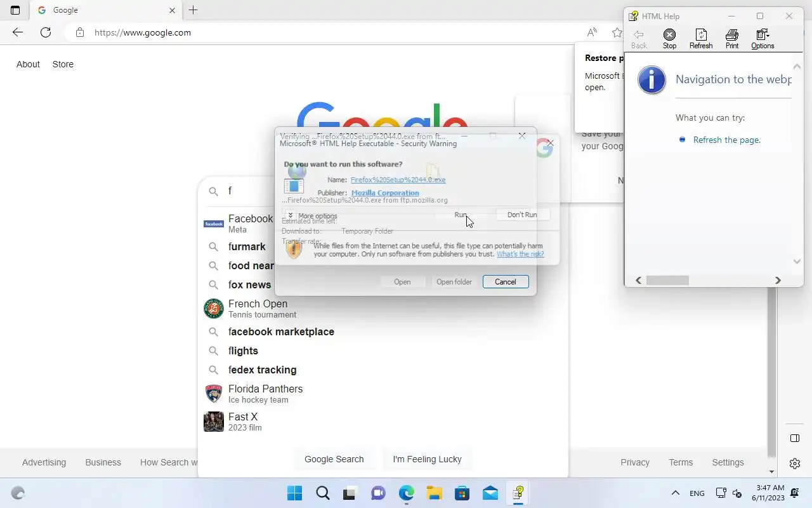The width and height of the screenshot is (812, 508).
Task: Click What's the risk link
Action: [520, 254]
